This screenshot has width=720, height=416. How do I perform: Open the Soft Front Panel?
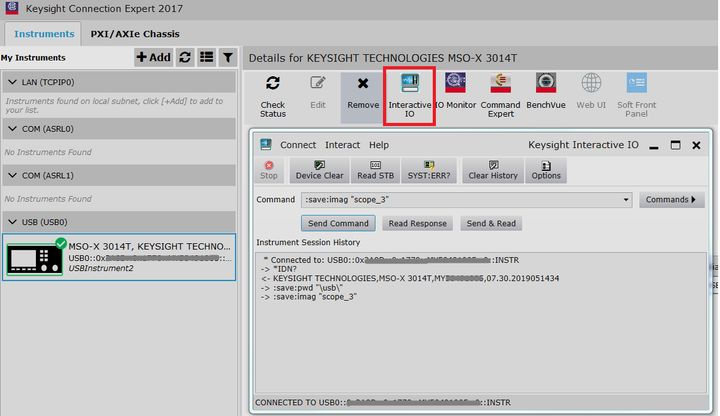pyautogui.click(x=636, y=96)
